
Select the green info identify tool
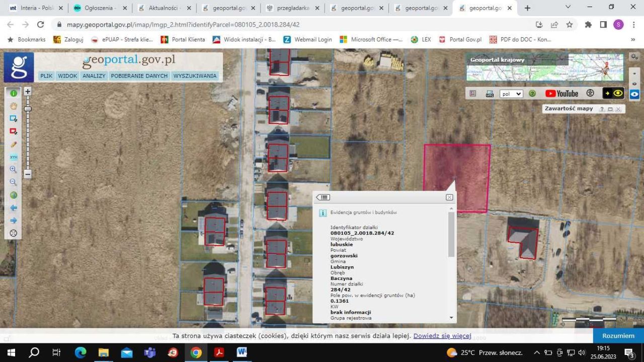tap(14, 93)
